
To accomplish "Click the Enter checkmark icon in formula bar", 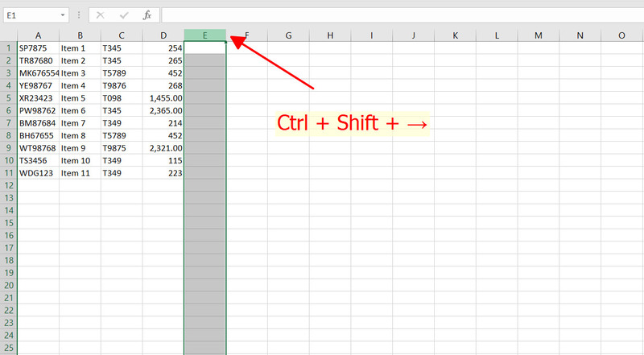I will (x=123, y=15).
